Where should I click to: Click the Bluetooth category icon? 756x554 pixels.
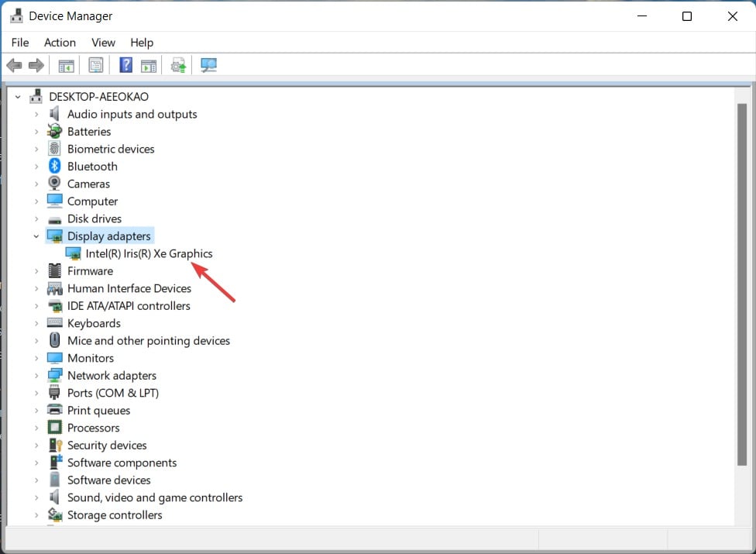click(54, 167)
